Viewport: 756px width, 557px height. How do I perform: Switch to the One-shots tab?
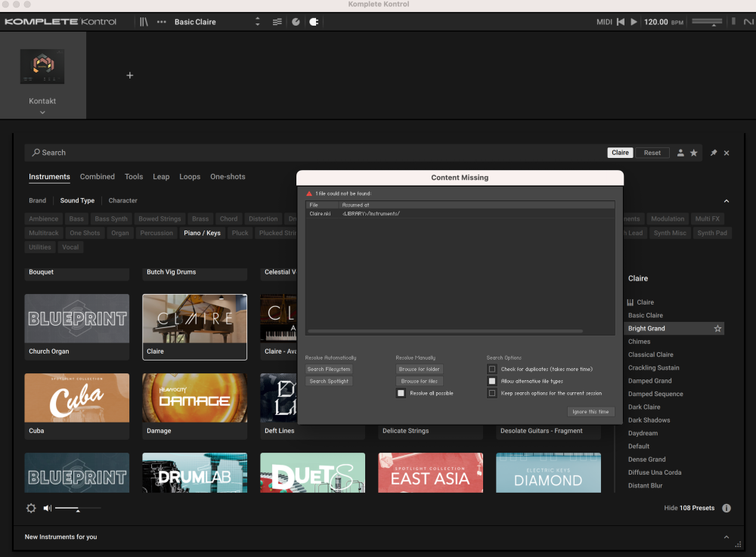(228, 177)
